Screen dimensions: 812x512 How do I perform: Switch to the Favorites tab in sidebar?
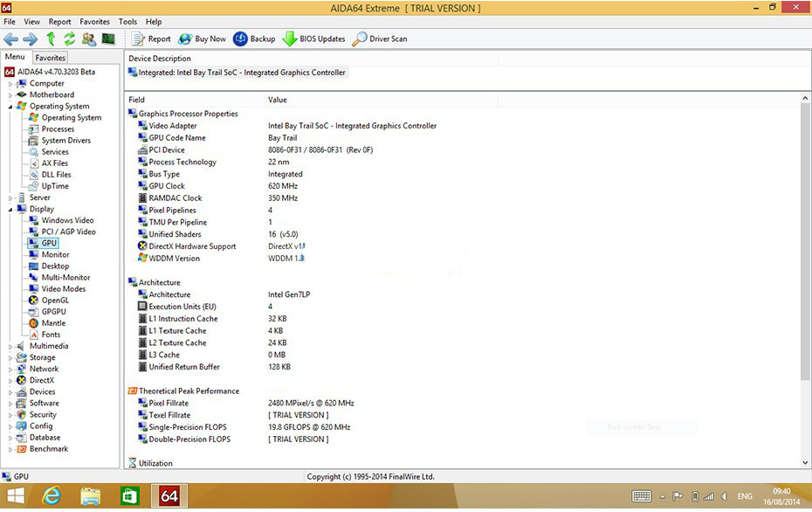point(51,58)
